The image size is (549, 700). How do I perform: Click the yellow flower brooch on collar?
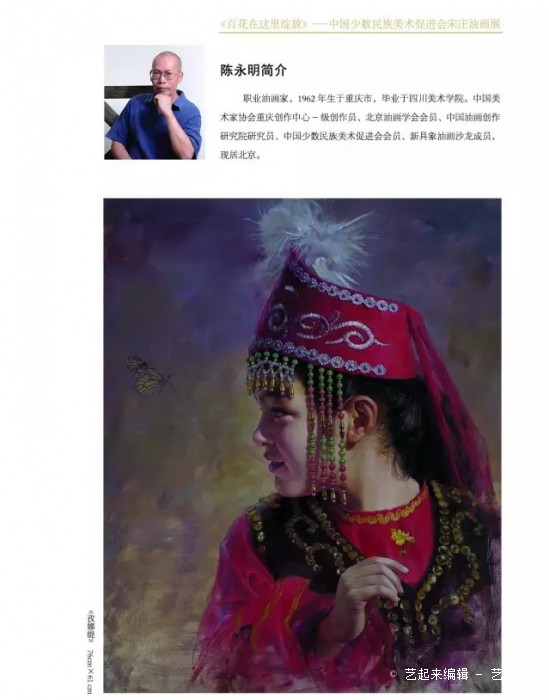[x=402, y=538]
